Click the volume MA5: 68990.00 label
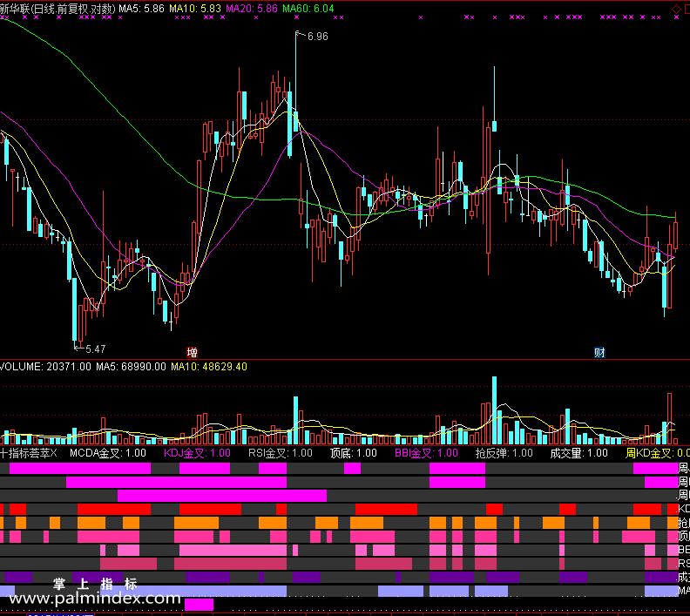Image resolution: width=690 pixels, height=616 pixels. coord(132,367)
